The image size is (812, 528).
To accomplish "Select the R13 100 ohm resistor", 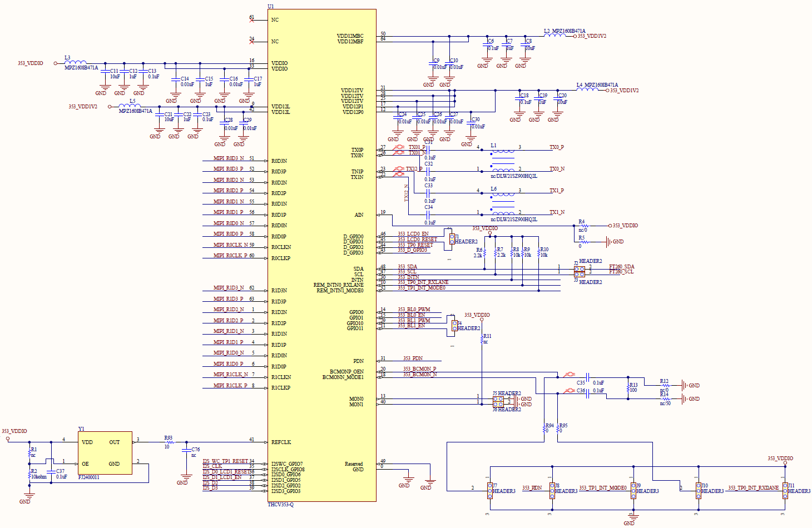I will click(628, 387).
